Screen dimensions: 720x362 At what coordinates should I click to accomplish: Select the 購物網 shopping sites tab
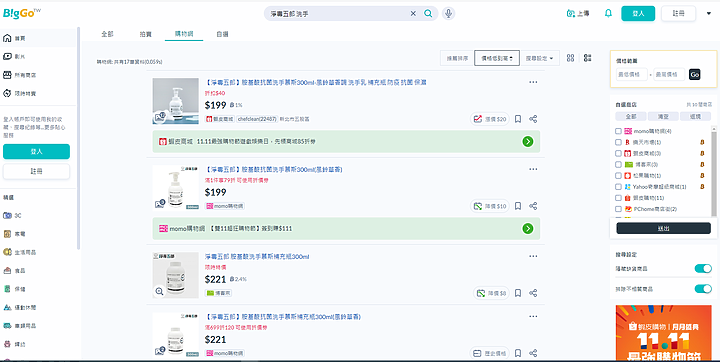click(x=184, y=34)
